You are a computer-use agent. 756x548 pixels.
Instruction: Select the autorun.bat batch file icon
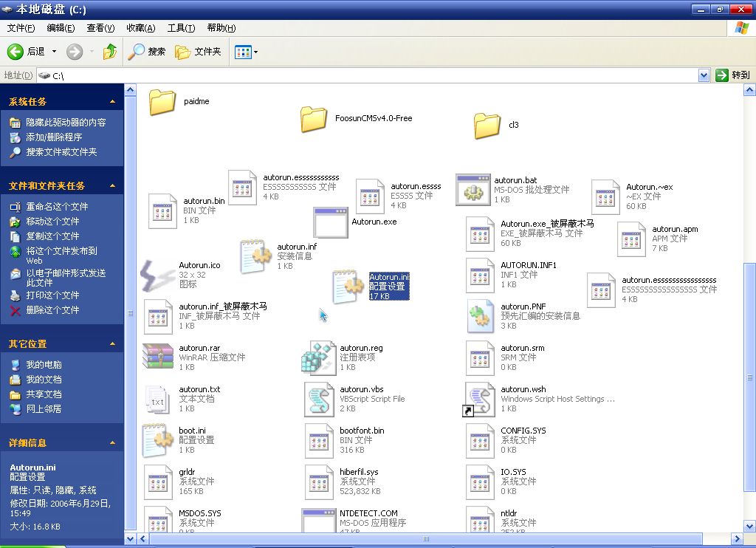[x=473, y=191]
